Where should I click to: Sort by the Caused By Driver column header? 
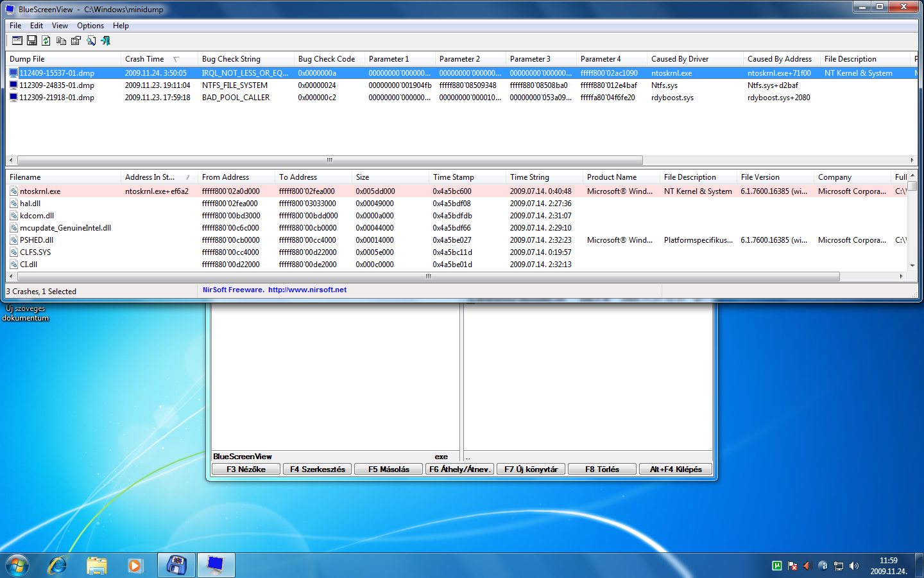tap(694, 59)
